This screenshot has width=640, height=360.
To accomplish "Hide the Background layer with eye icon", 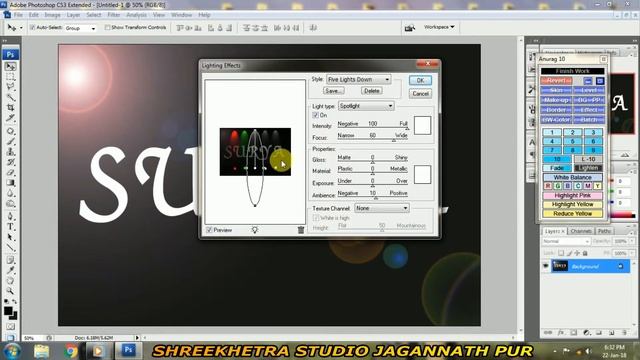I will 546,266.
